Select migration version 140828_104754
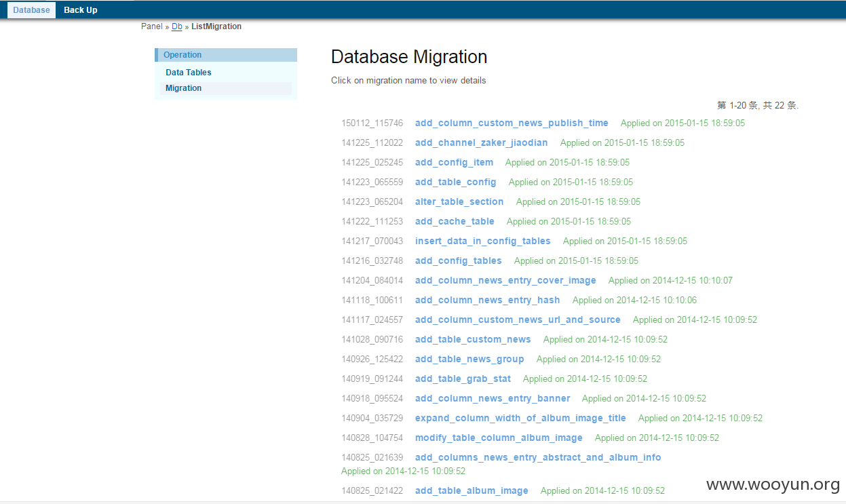The height and width of the screenshot is (504, 846). pyautogui.click(x=372, y=438)
